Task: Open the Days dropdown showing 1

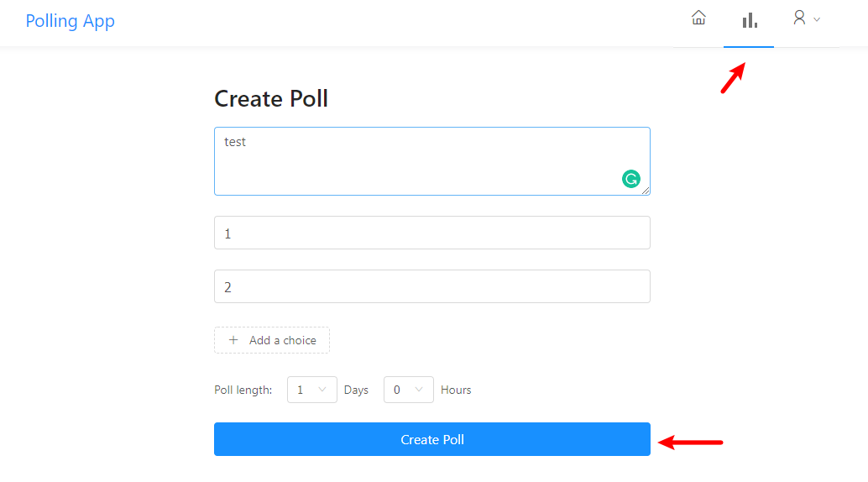Action: 311,390
